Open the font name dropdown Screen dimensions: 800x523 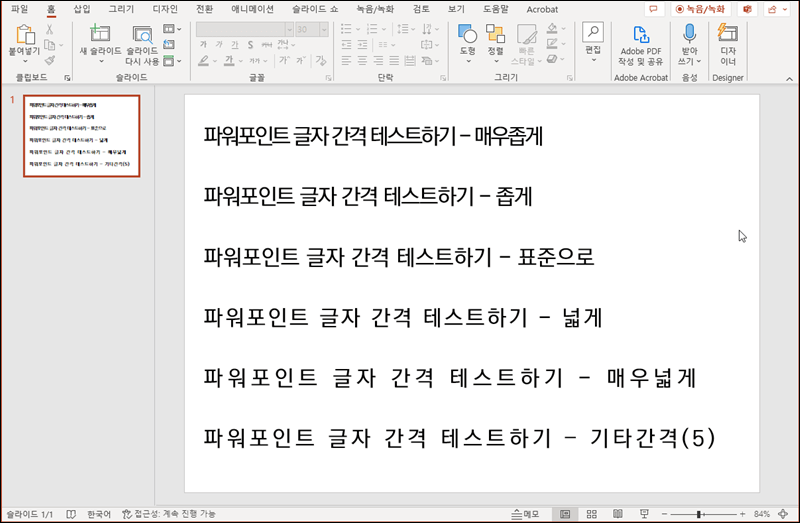pos(289,30)
